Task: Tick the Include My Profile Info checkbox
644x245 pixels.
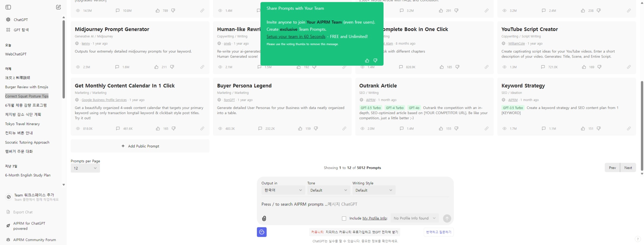Action: pos(344,219)
